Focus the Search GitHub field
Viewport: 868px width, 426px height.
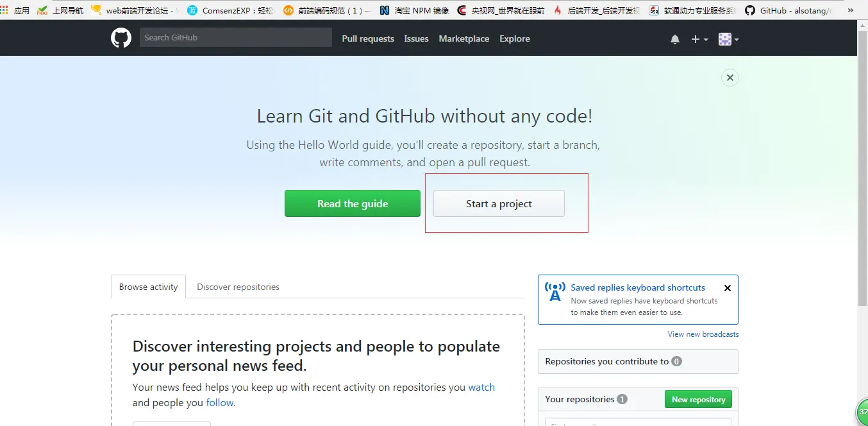(236, 37)
